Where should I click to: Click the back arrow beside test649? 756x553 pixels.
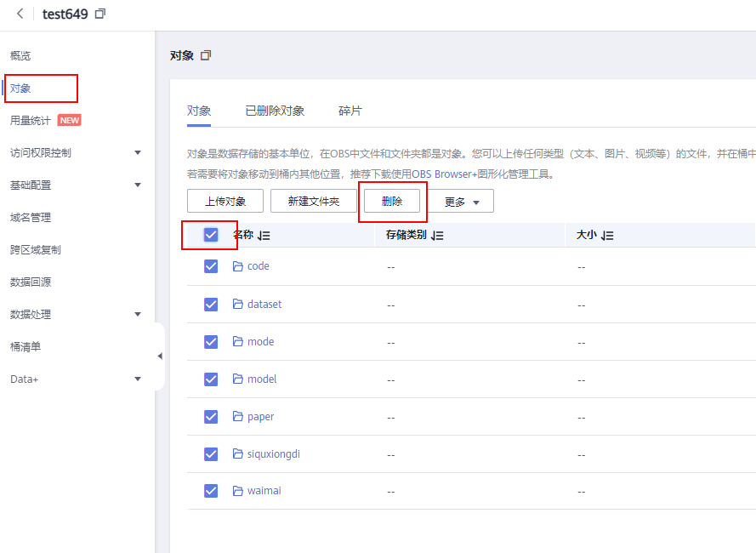click(20, 14)
